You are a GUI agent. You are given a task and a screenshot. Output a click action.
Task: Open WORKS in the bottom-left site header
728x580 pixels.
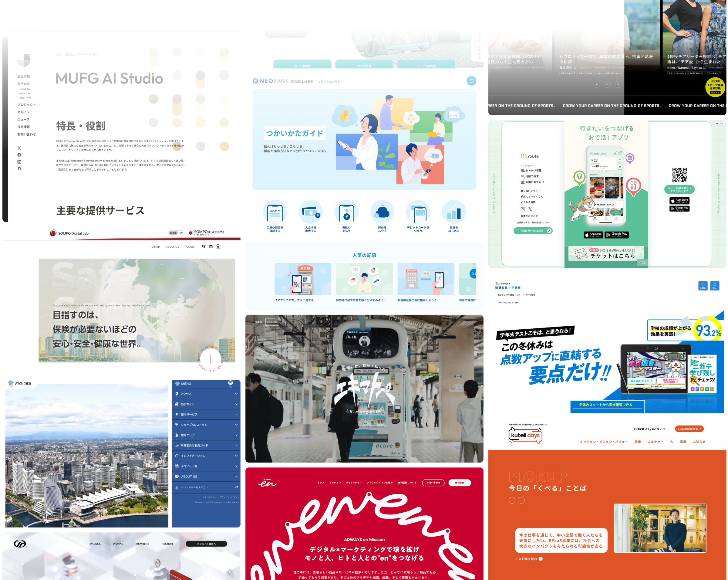[118, 544]
